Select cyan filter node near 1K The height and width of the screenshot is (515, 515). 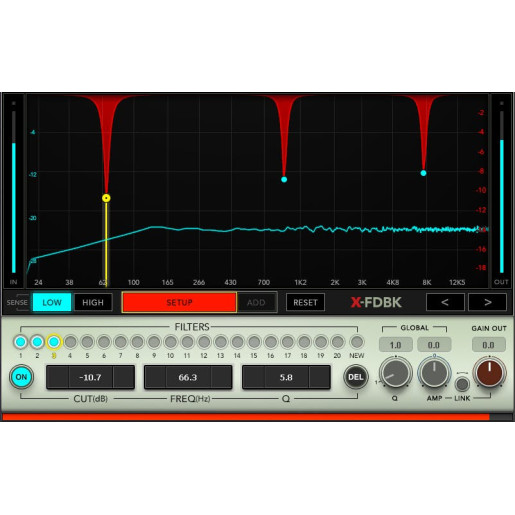[284, 180]
